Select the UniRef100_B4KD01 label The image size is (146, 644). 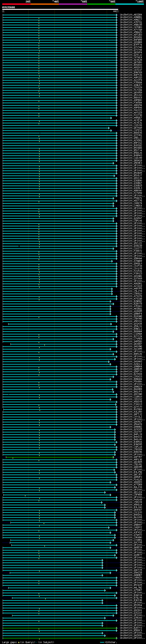point(131,515)
